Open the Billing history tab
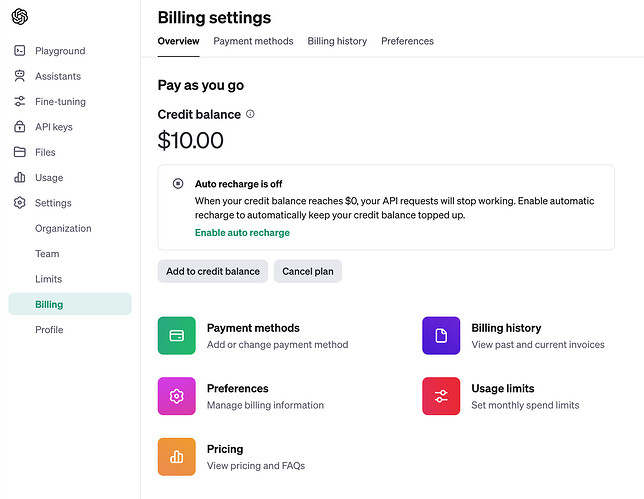Viewport: 644px width, 499px height. tap(337, 41)
